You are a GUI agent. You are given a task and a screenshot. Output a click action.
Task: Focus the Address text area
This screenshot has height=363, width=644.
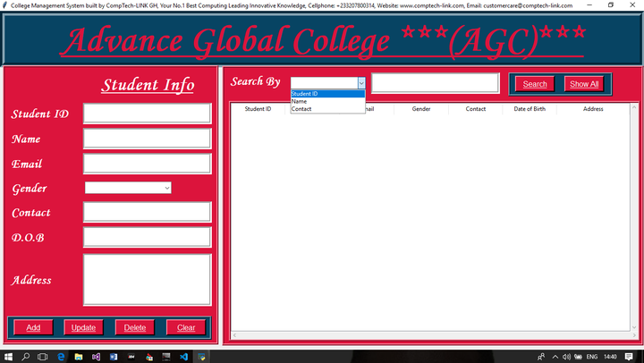[x=147, y=280]
